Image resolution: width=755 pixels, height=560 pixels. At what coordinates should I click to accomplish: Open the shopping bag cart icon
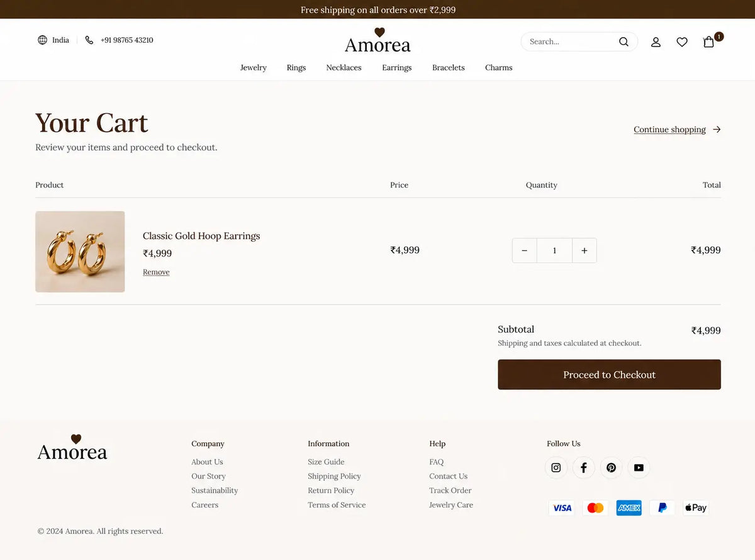click(709, 42)
